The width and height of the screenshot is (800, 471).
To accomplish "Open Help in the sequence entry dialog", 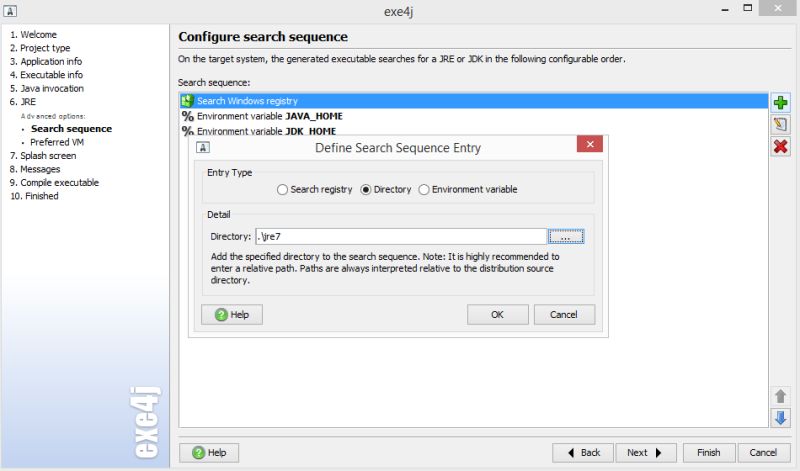I will coord(232,314).
